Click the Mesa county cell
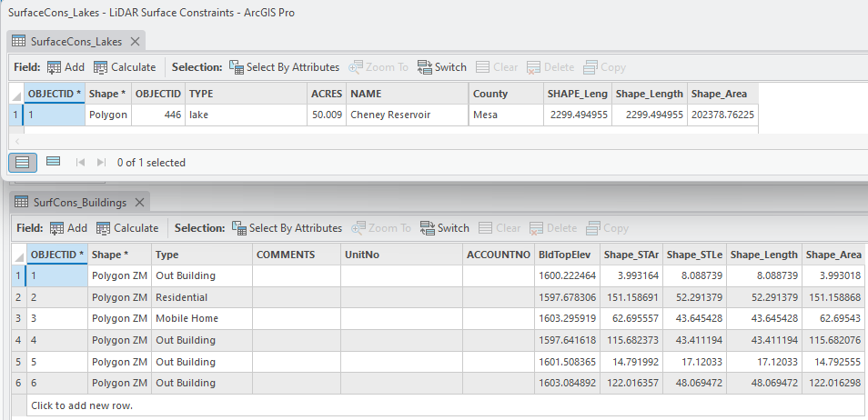The width and height of the screenshot is (868, 420). (506, 115)
